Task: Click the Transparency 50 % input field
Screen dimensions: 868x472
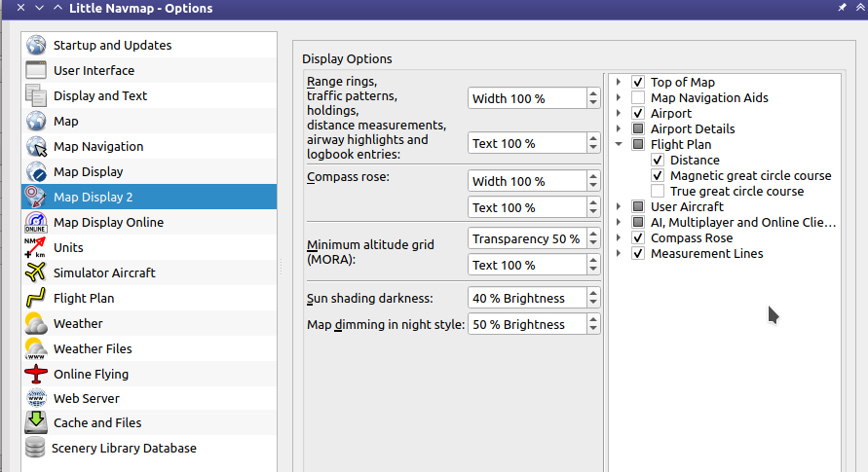Action: tap(527, 238)
